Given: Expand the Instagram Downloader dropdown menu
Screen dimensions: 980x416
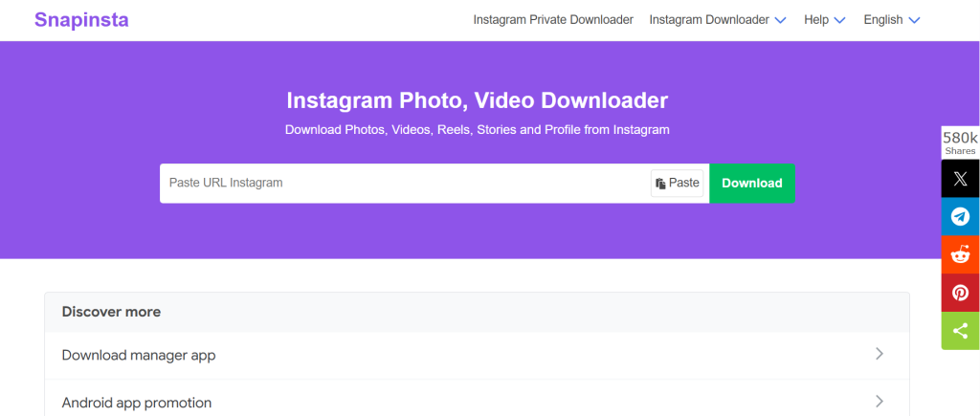Looking at the screenshot, I should (x=717, y=20).
